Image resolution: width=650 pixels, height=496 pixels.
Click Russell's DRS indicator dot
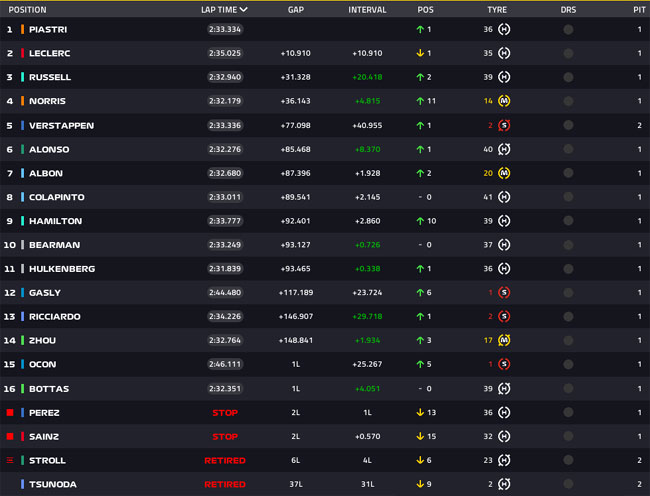click(568, 77)
